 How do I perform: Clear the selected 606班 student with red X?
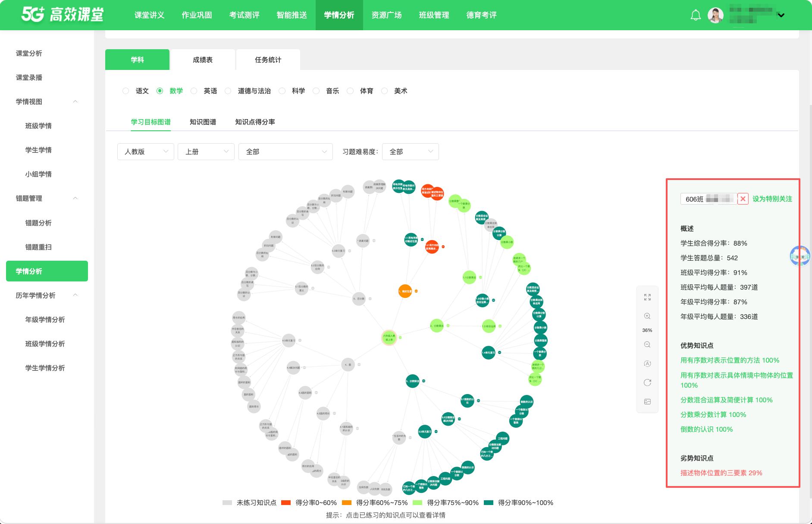click(x=743, y=199)
